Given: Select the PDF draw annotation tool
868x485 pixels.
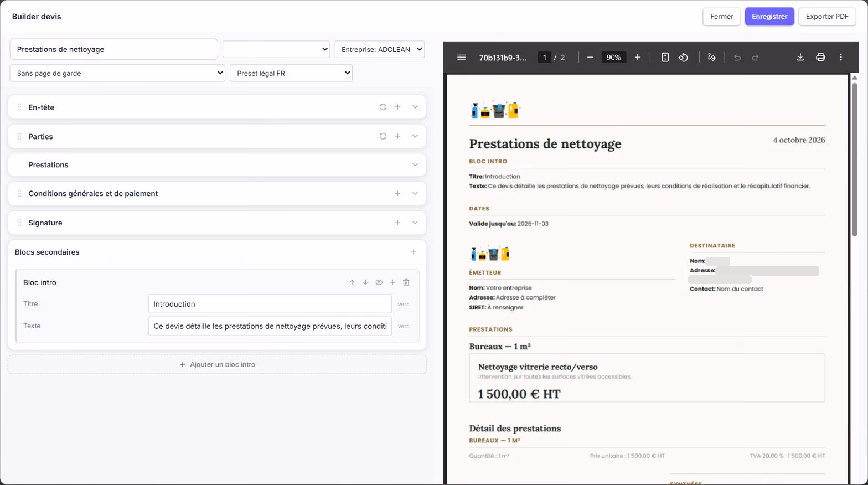Looking at the screenshot, I should [711, 57].
